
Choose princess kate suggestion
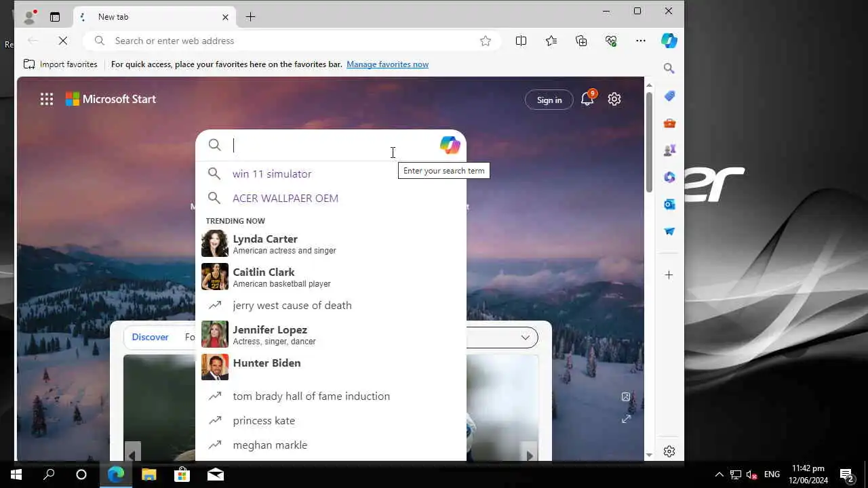pyautogui.click(x=331, y=420)
